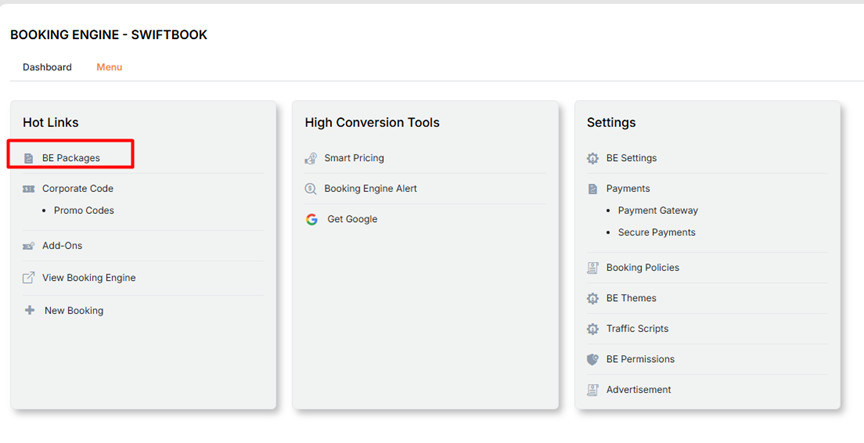Image resolution: width=864 pixels, height=443 pixels.
Task: Click the Smart Pricing icon
Action: point(311,158)
